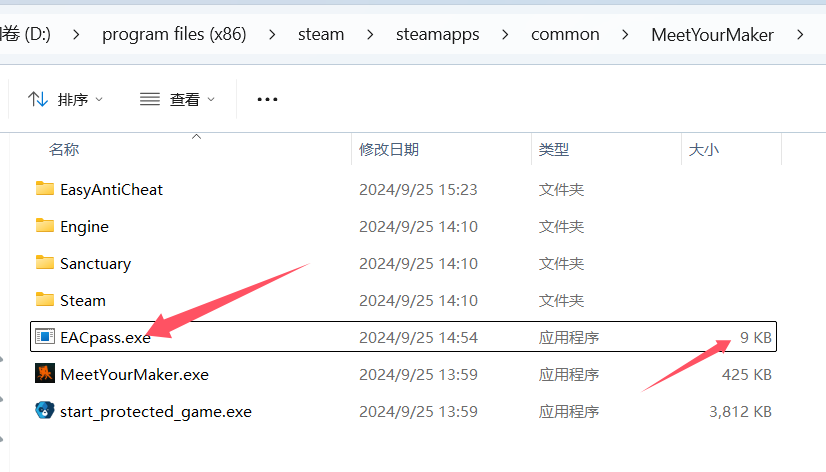Select the EACpass.exe file name
The image size is (826, 472).
(x=105, y=338)
